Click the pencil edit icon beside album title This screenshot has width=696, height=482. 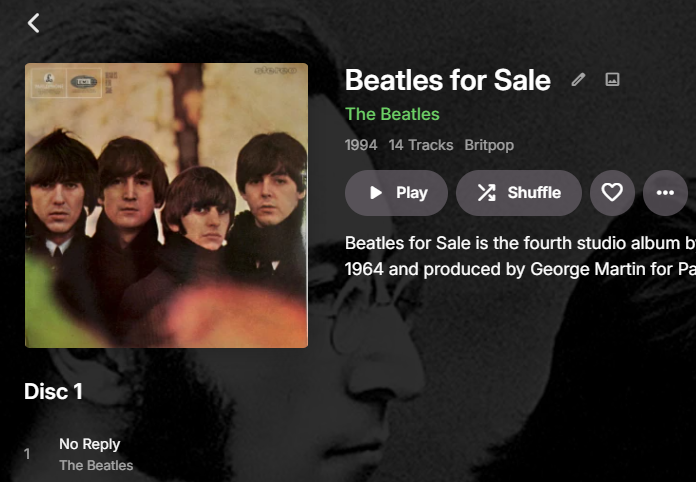578,80
